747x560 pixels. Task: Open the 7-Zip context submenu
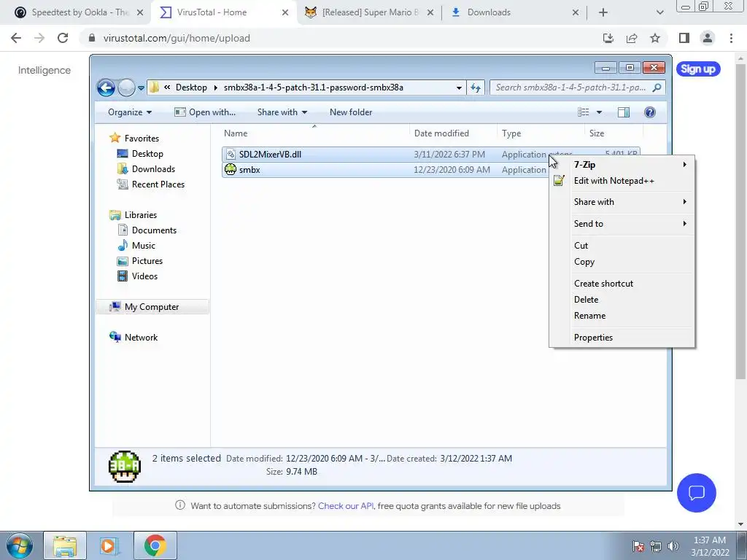[x=622, y=164]
